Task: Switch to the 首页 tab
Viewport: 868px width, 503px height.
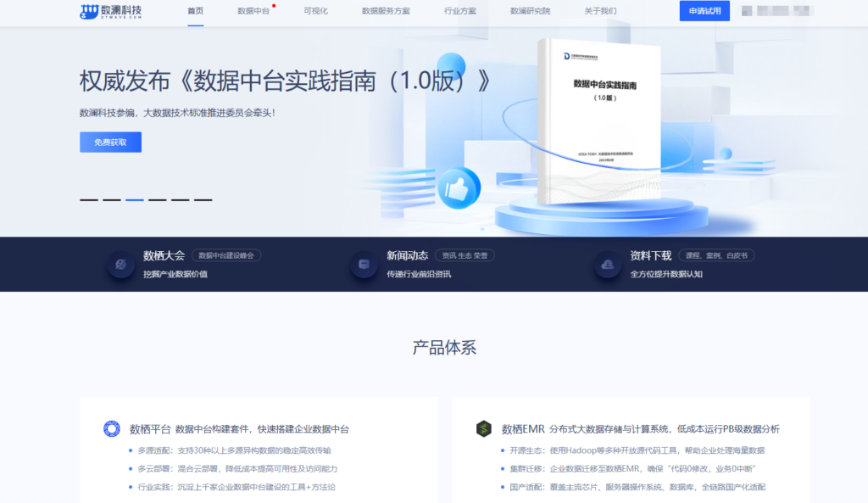Action: tap(194, 12)
